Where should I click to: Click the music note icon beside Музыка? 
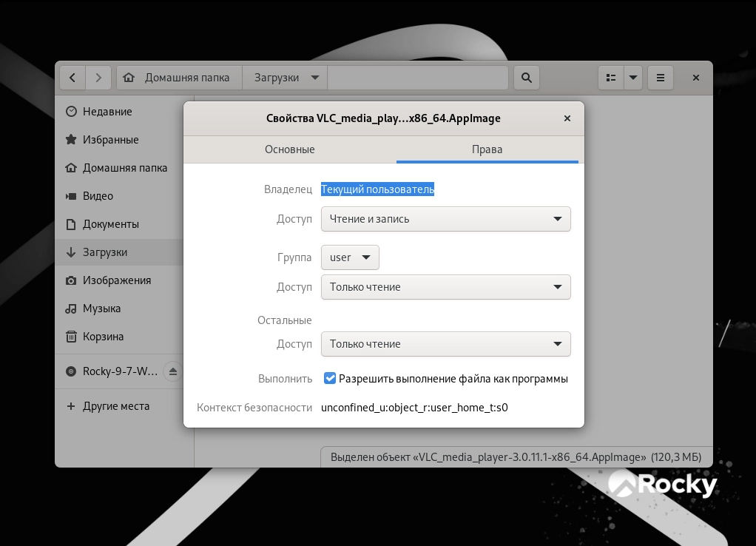coord(71,309)
